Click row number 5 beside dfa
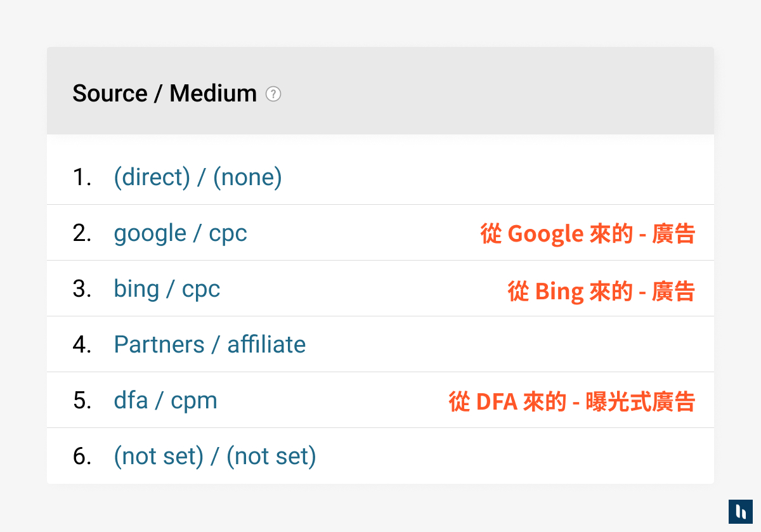 pyautogui.click(x=82, y=400)
